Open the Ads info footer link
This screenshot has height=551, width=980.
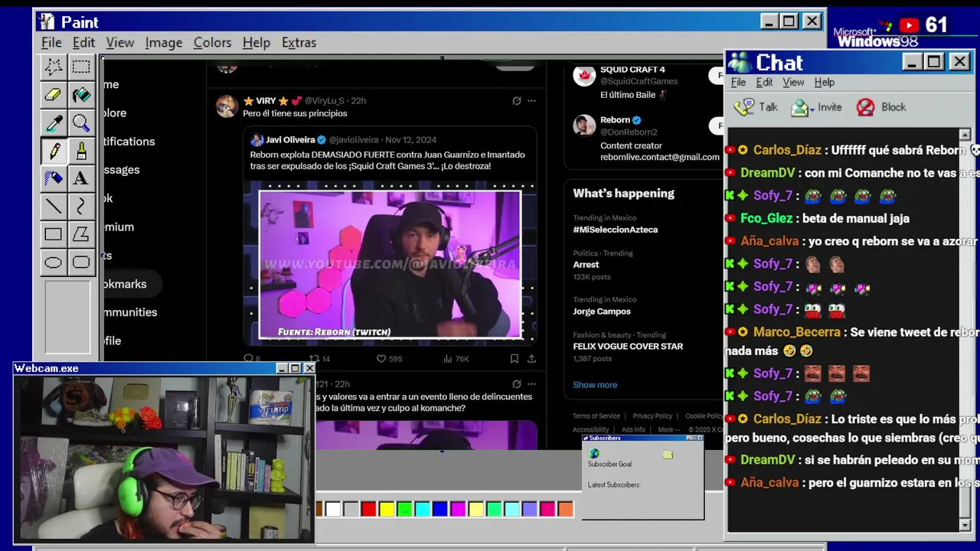pyautogui.click(x=633, y=430)
